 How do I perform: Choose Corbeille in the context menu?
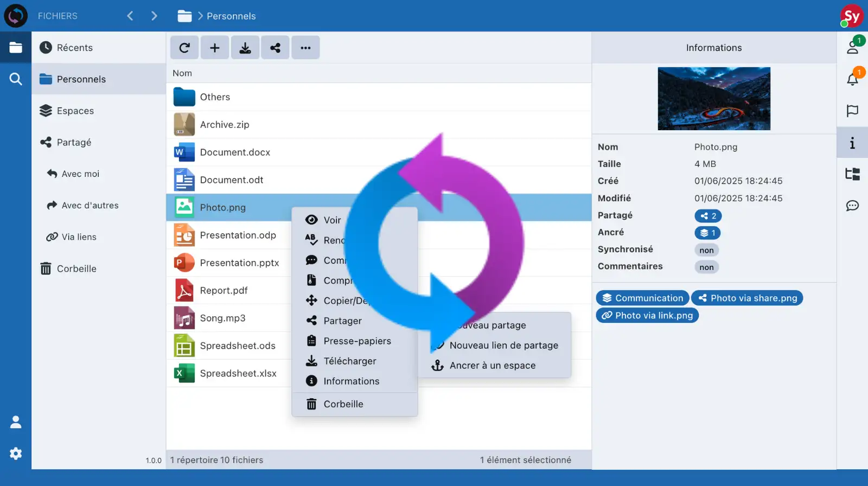354,404
